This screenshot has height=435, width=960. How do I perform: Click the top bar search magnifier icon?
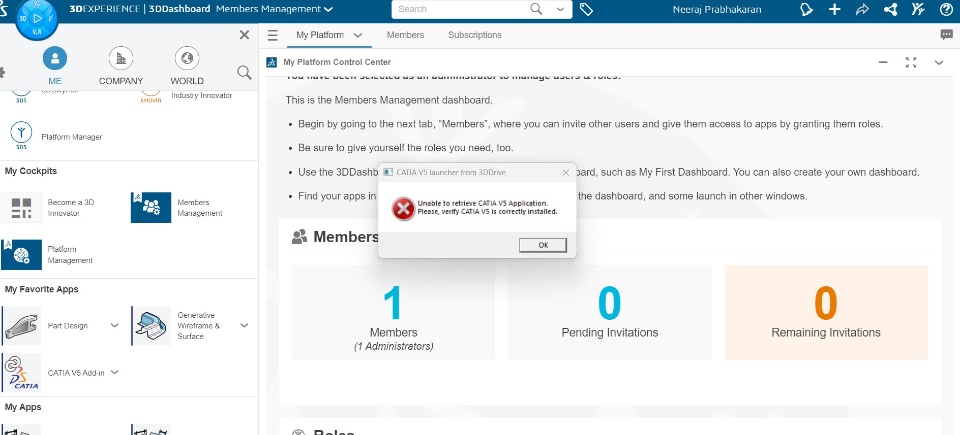pyautogui.click(x=536, y=9)
